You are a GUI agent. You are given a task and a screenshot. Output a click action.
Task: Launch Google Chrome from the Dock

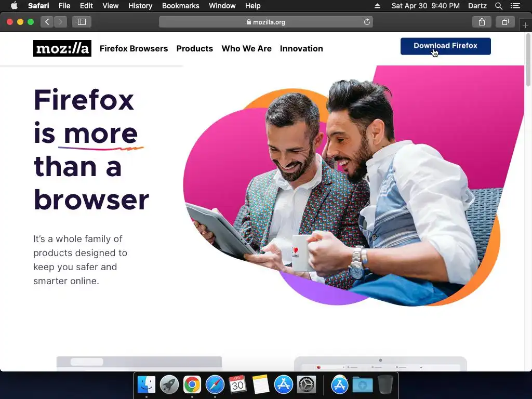pyautogui.click(x=192, y=385)
